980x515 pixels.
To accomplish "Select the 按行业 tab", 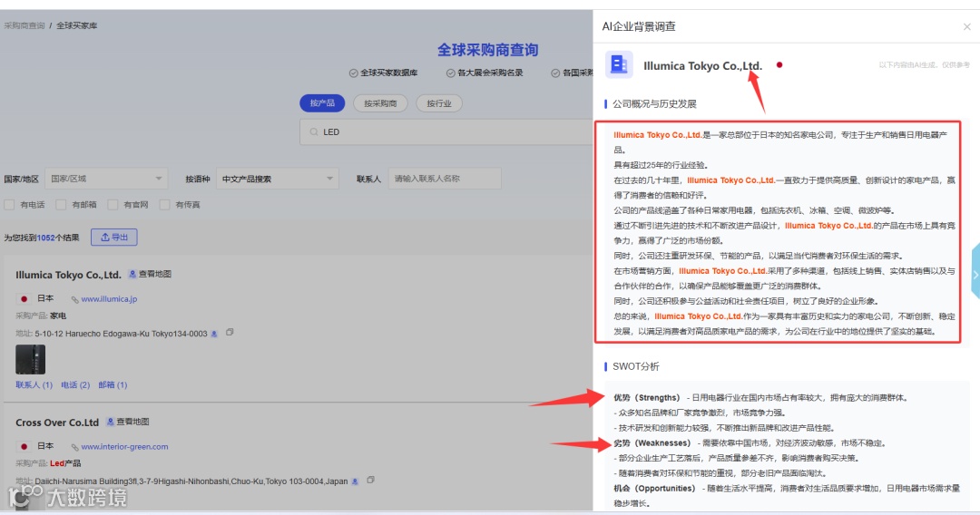I will 439,103.
